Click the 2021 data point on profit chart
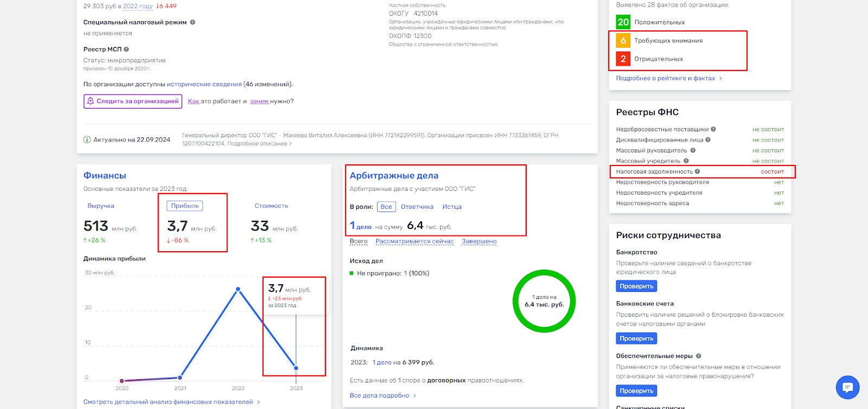Viewport: 868px width, 409px height. coord(180,378)
